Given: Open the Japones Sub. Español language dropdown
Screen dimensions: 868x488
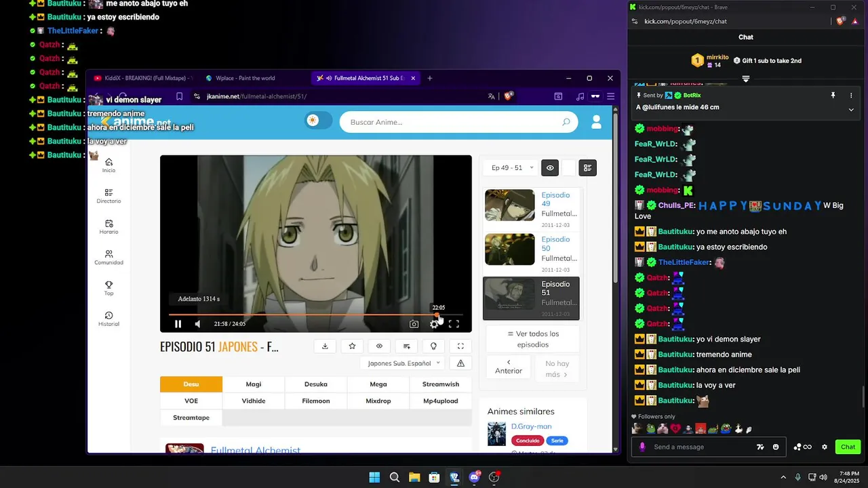Looking at the screenshot, I should (x=403, y=363).
